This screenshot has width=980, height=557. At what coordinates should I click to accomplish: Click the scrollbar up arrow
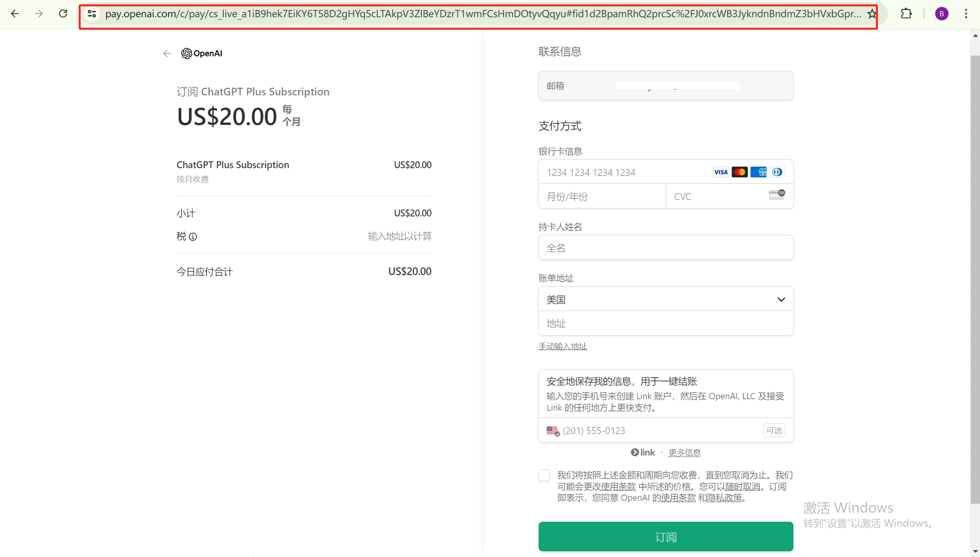pos(975,35)
